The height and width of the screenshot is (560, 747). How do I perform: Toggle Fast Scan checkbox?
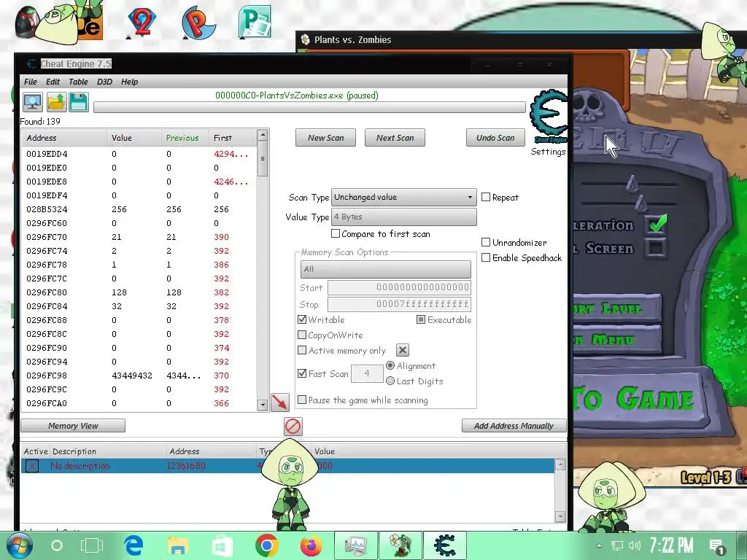(302, 373)
